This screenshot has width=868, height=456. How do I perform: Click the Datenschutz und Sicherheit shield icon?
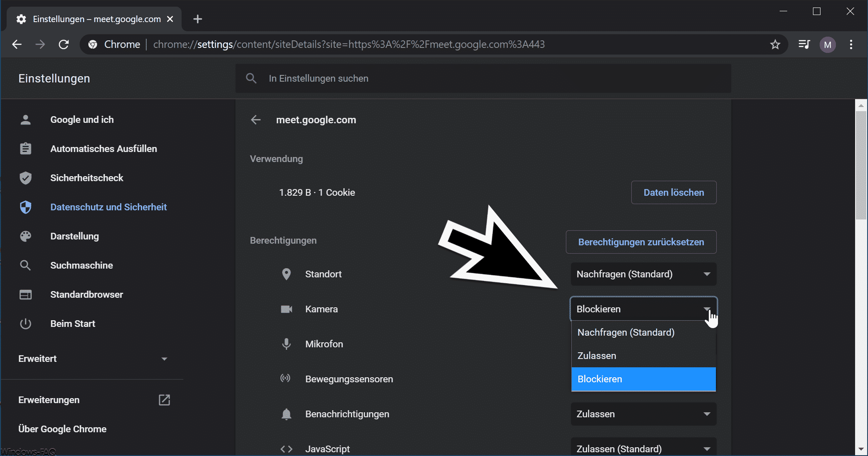(25, 207)
